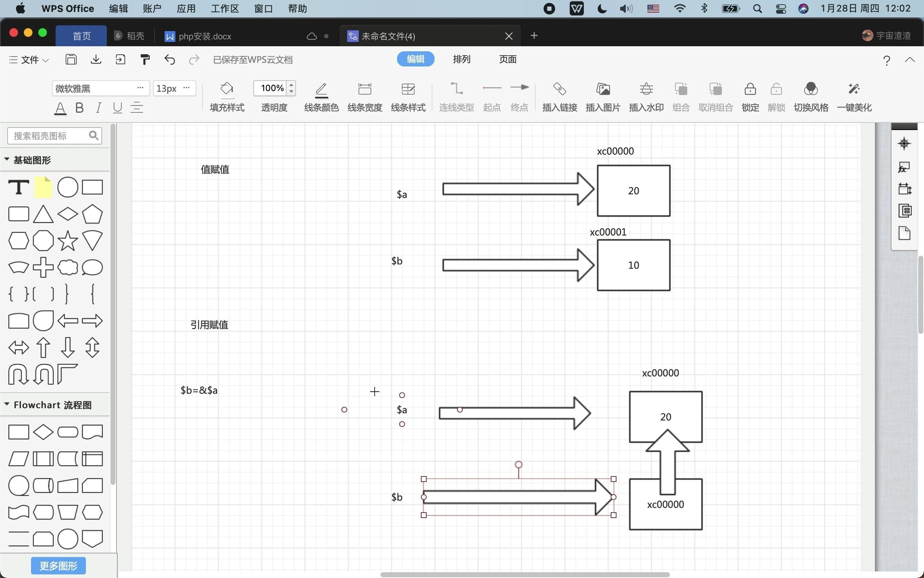
Task: Select the five-point star shape
Action: coord(67,241)
